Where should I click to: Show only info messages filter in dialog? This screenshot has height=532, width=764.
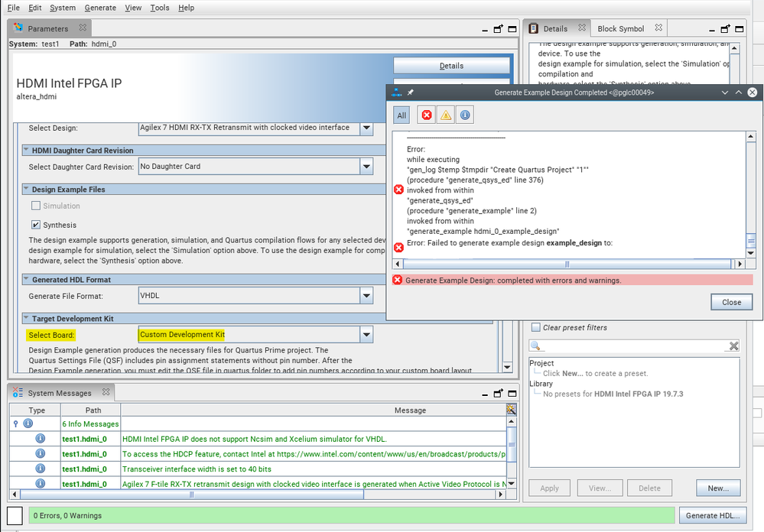pos(465,115)
